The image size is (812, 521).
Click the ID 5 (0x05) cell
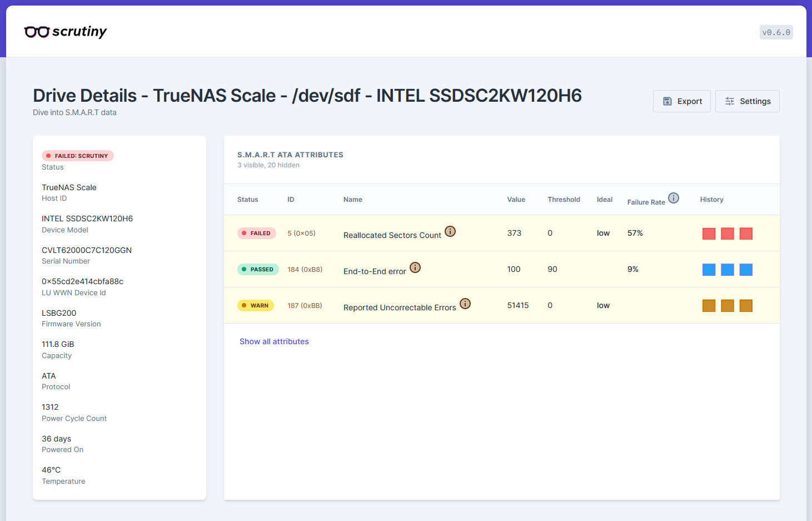click(301, 233)
